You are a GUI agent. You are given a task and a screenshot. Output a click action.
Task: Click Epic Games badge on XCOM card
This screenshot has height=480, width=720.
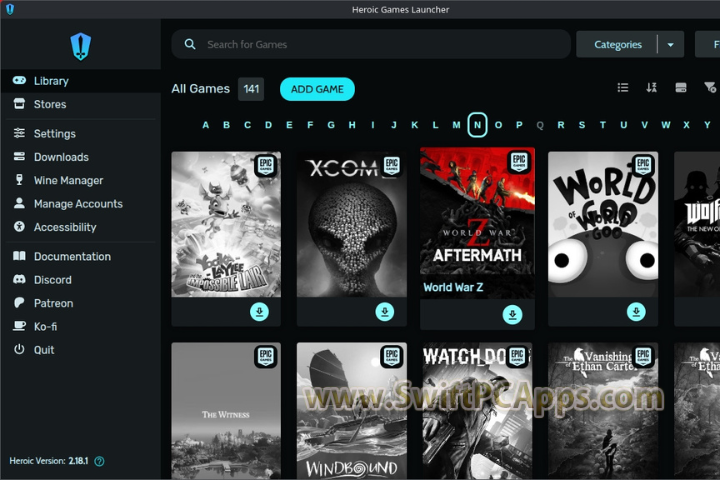point(392,166)
